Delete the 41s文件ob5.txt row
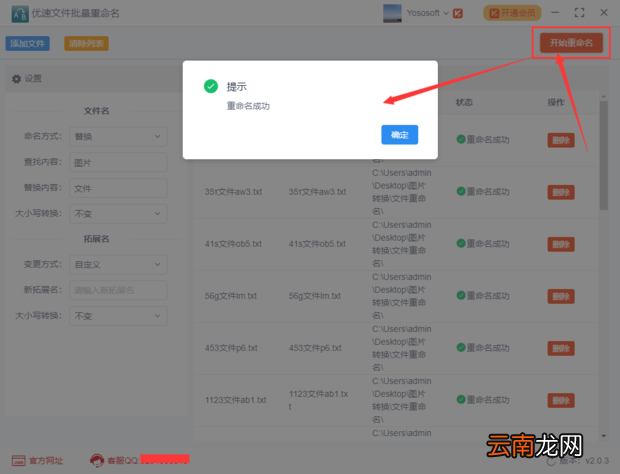The image size is (620, 474). click(x=561, y=244)
